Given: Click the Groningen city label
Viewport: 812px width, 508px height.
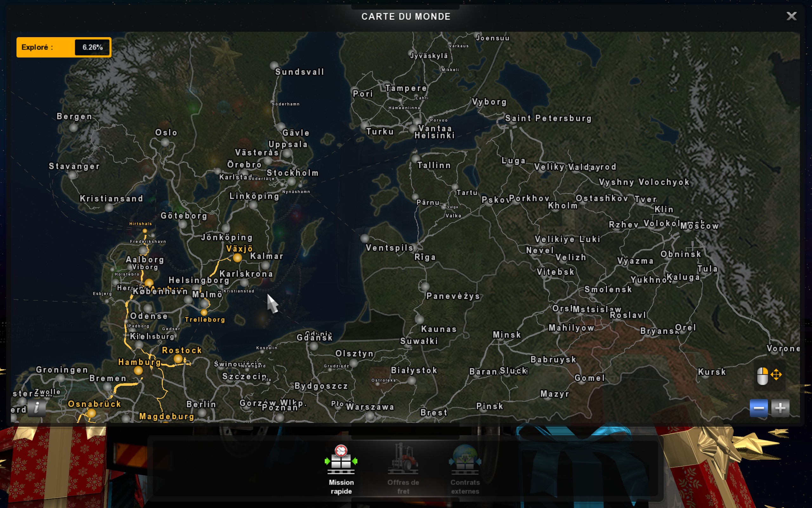Looking at the screenshot, I should point(62,370).
